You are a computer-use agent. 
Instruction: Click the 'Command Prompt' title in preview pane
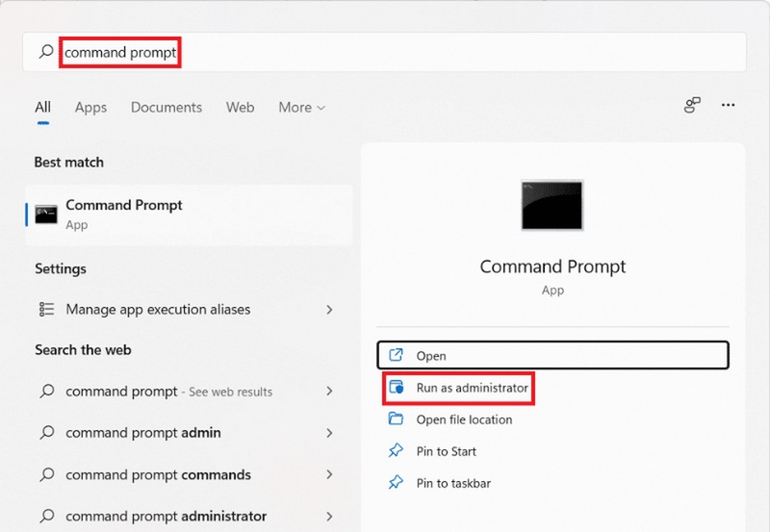[x=552, y=266]
